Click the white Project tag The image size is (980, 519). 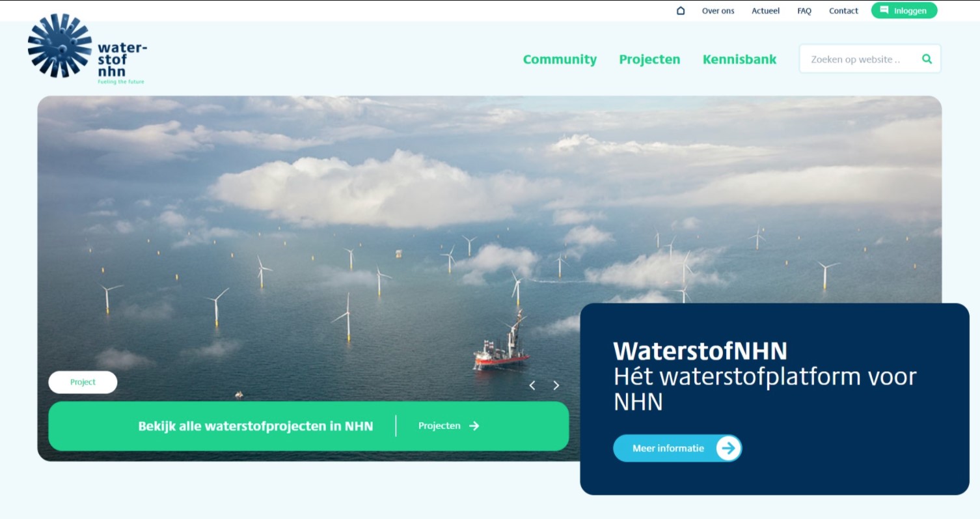coord(83,382)
